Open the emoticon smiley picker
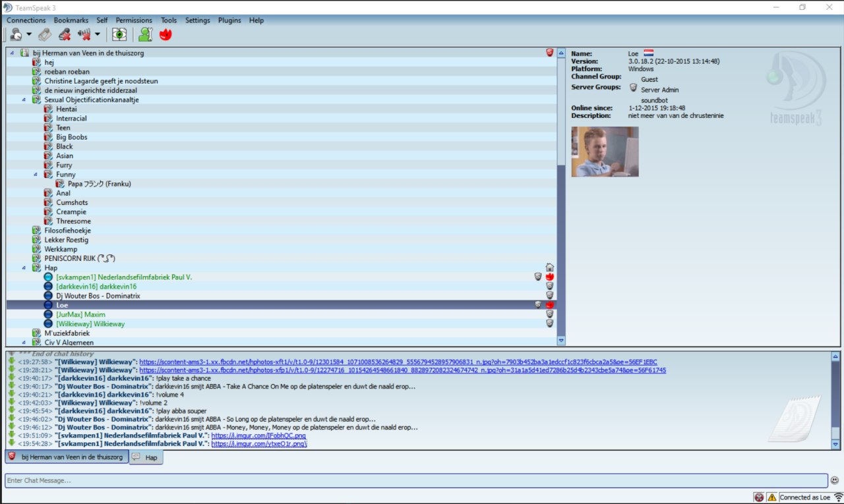This screenshot has width=844, height=504. [x=835, y=480]
